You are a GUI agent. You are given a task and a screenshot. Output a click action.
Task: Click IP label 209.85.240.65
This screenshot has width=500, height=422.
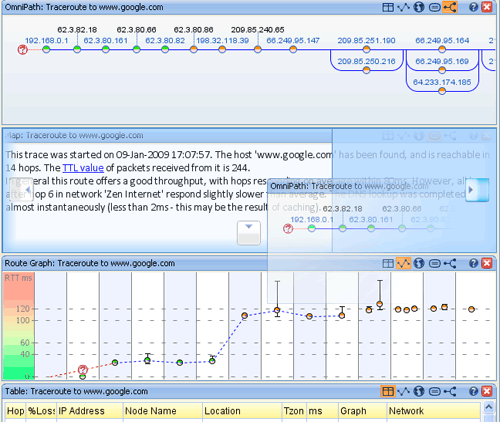click(258, 30)
